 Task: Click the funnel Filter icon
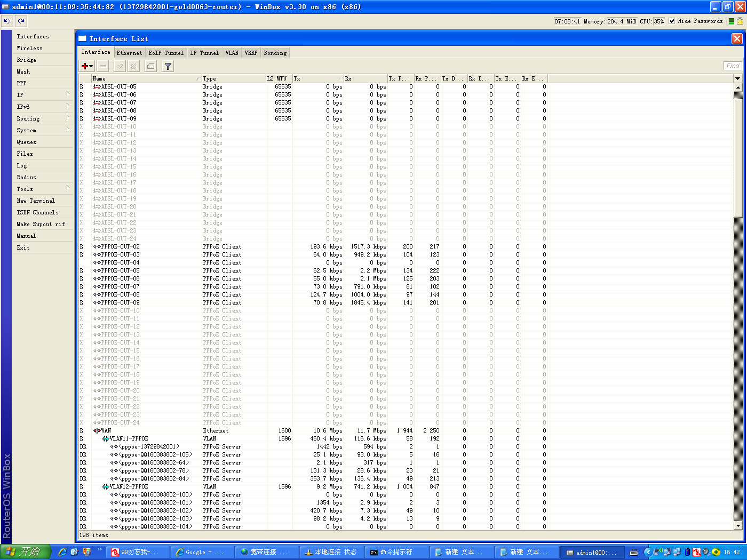coord(168,66)
